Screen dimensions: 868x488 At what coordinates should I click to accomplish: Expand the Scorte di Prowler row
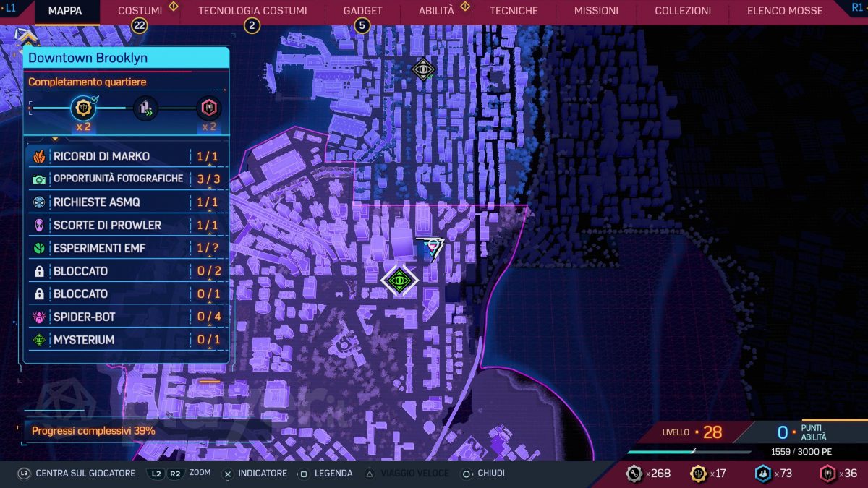click(x=127, y=225)
